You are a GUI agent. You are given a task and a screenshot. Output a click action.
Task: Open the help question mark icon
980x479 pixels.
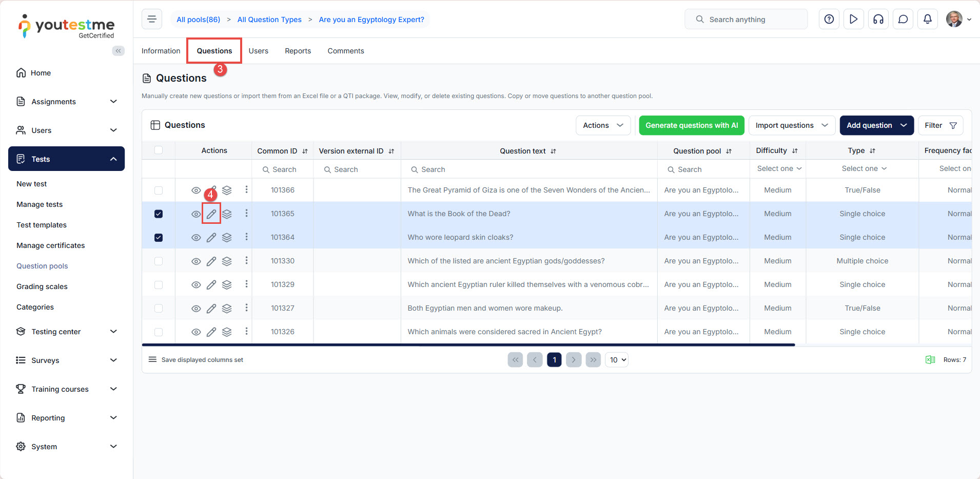(x=829, y=20)
